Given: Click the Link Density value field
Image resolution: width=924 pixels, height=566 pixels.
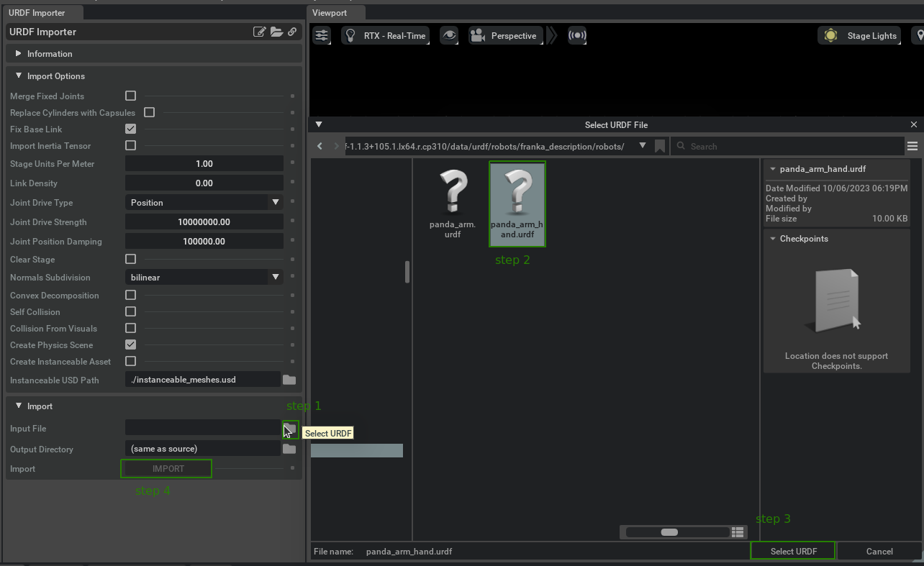Looking at the screenshot, I should point(204,183).
